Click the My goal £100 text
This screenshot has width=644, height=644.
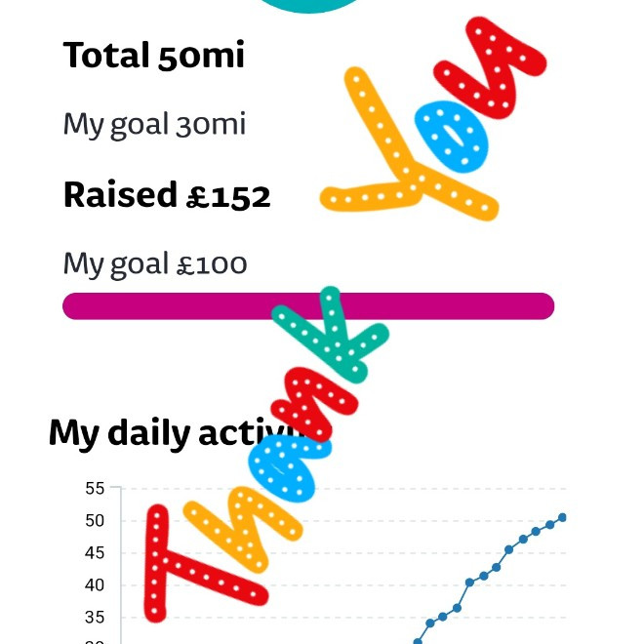click(155, 264)
